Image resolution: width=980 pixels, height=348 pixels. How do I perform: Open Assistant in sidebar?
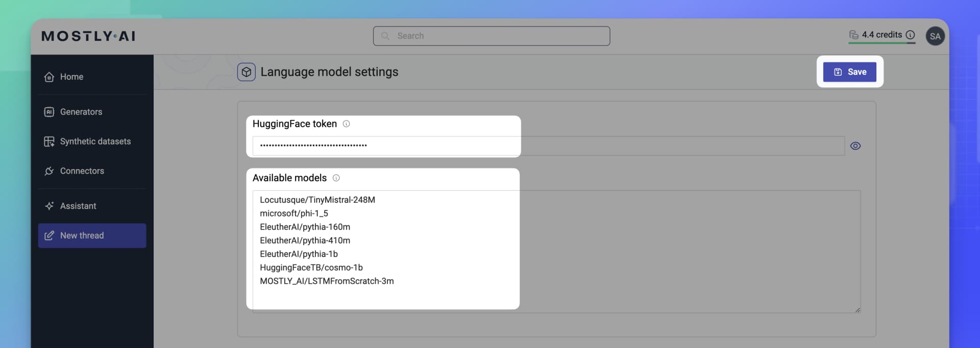92,206
